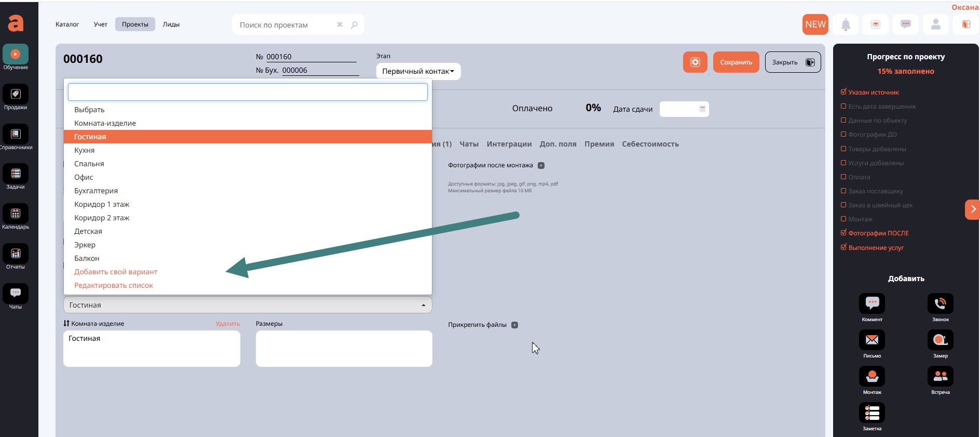Click the plus icon beside Прикрепить файлы
Screen dimensions: 980x437
click(x=514, y=325)
